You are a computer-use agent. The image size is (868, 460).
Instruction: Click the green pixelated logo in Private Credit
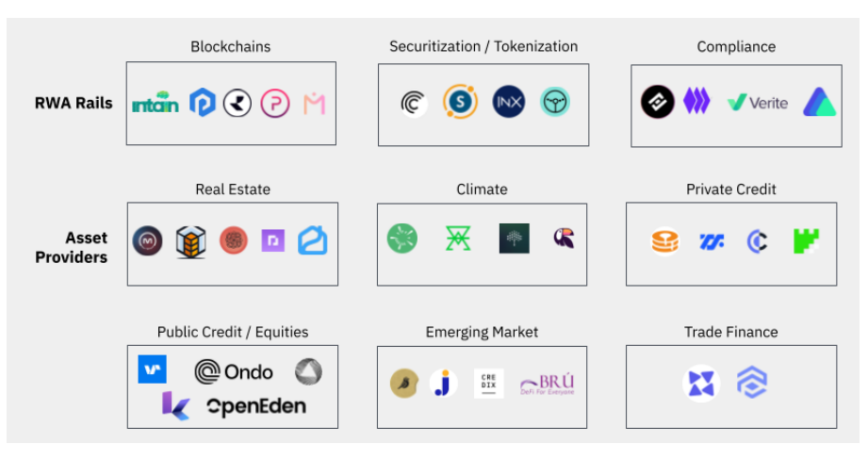pyautogui.click(x=806, y=241)
